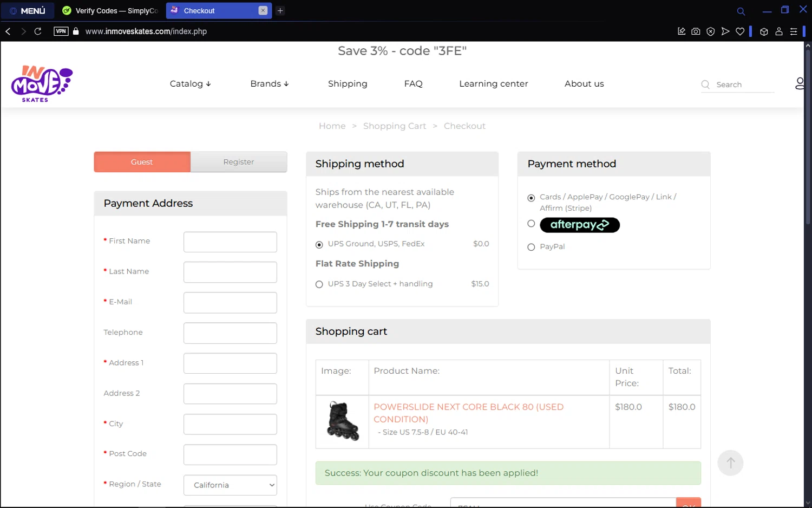
Task: Open the FAQ page in navigation
Action: click(413, 84)
